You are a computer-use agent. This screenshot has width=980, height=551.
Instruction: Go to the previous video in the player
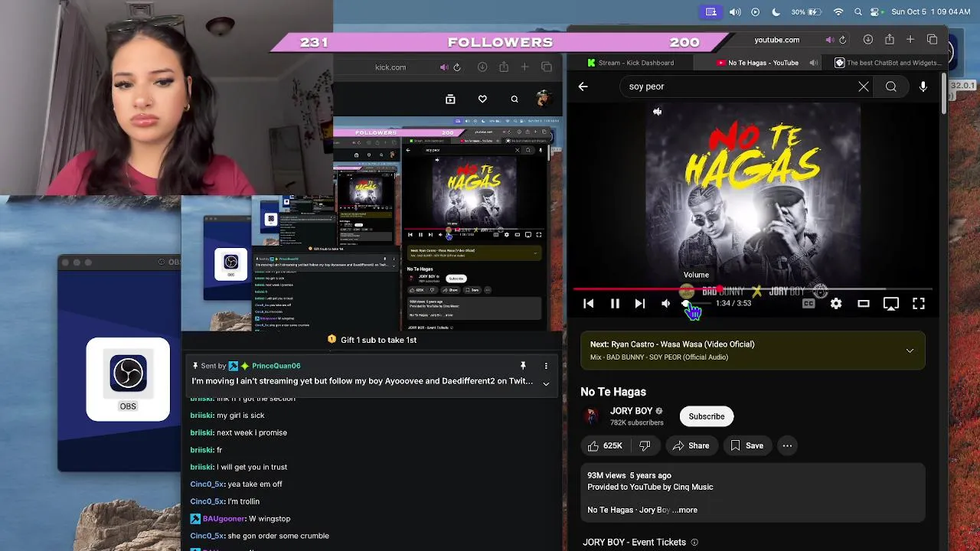click(589, 304)
